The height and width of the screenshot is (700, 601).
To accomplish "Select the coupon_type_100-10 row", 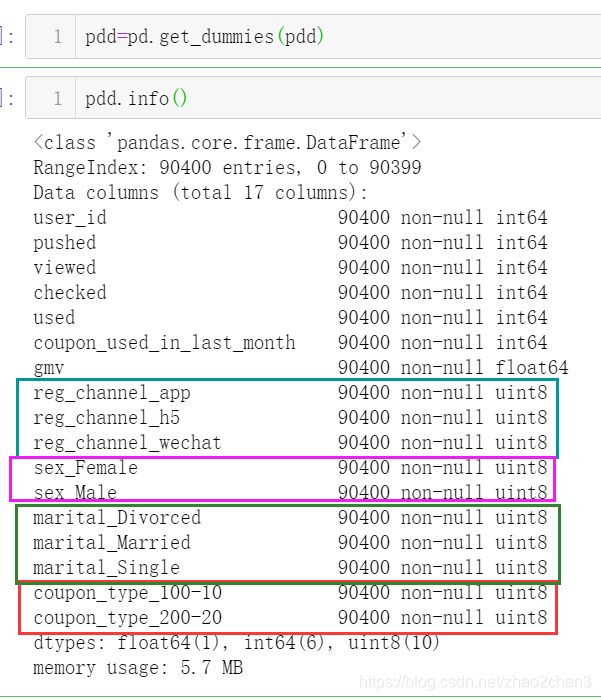I will (x=290, y=593).
